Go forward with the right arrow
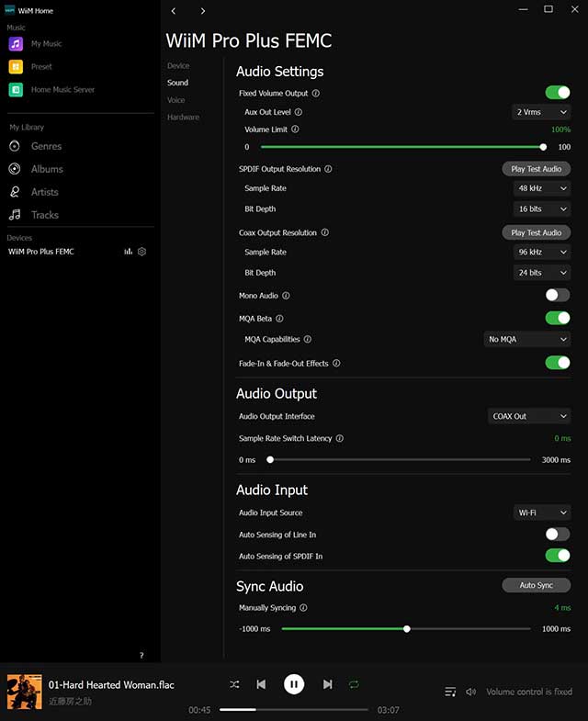Viewport: 588px width, 721px height. coord(203,11)
